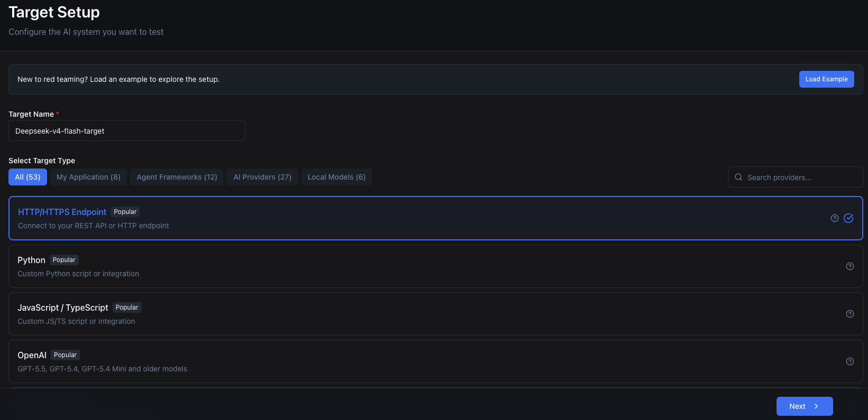Filter by AI Providers (27)
The height and width of the screenshot is (420, 868).
262,177
